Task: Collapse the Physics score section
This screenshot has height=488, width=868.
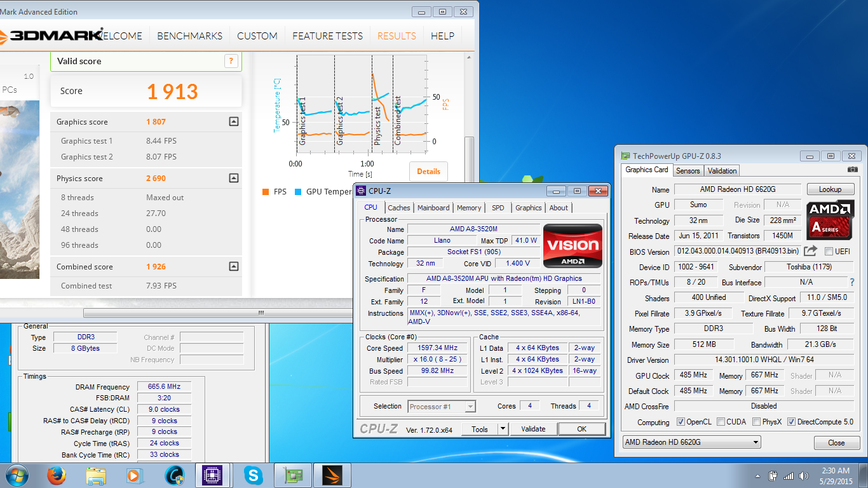Action: pyautogui.click(x=233, y=178)
